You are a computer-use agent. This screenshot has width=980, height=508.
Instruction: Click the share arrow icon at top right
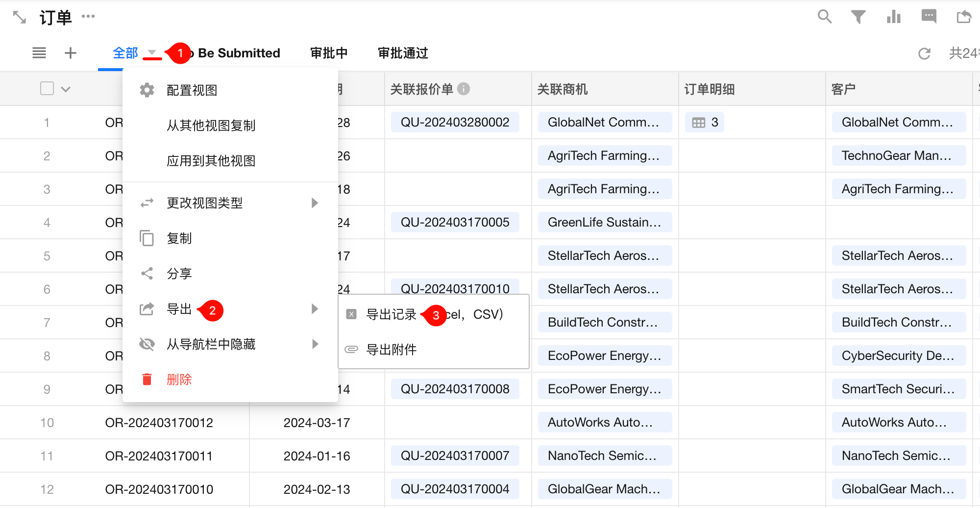coord(964,17)
